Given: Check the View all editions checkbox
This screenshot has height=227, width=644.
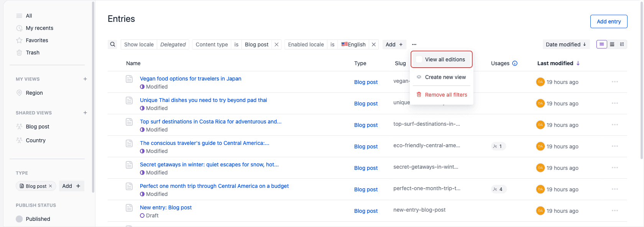Looking at the screenshot, I should 419,59.
